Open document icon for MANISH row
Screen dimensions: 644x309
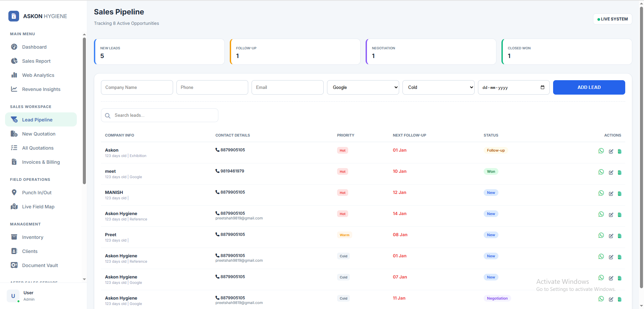click(x=620, y=194)
